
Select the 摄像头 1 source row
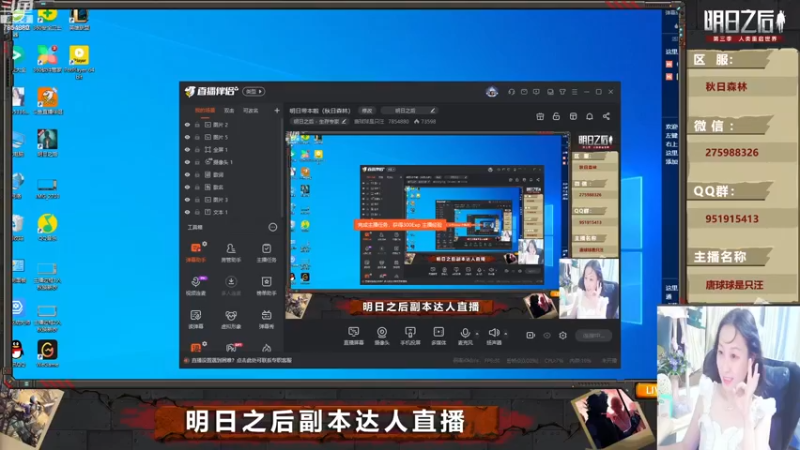point(233,162)
